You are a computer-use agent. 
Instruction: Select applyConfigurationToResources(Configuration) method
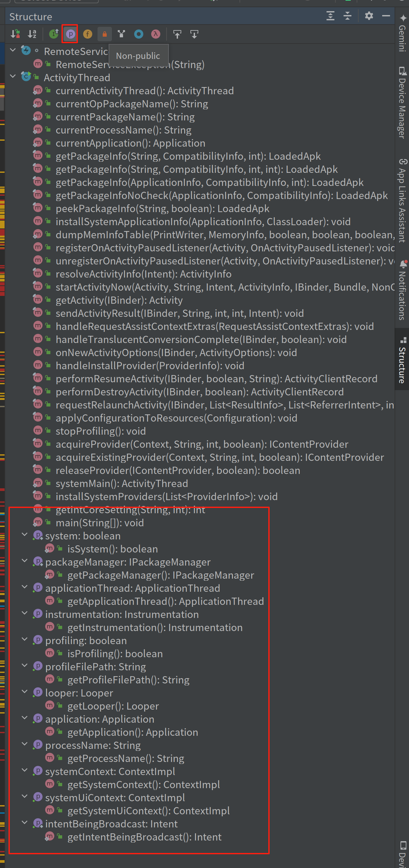coord(176,418)
